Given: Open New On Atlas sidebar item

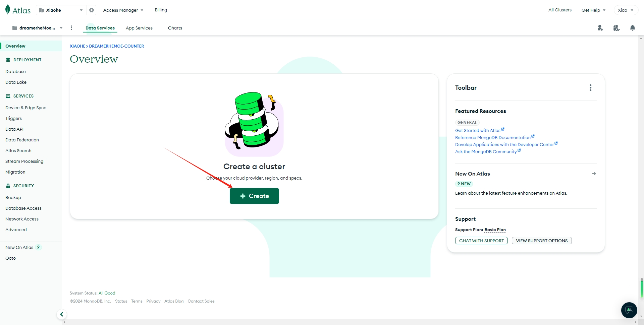Looking at the screenshot, I should [23, 247].
